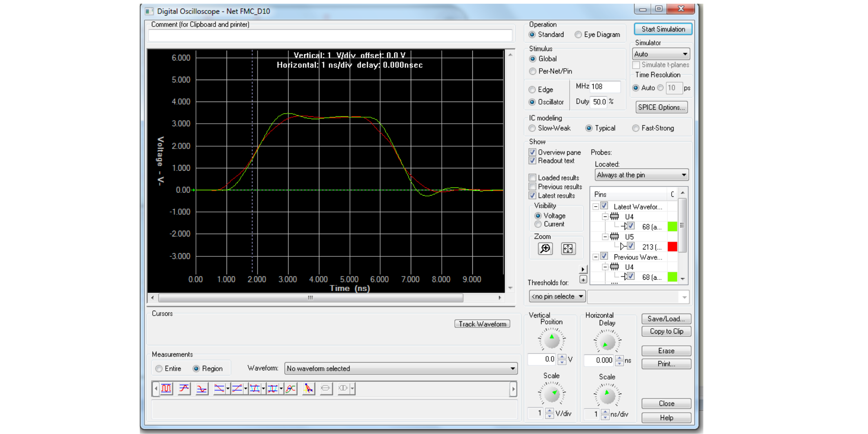Select the undershoot measurement icon
Image resolution: width=868 pixels, height=434 pixels.
(202, 388)
